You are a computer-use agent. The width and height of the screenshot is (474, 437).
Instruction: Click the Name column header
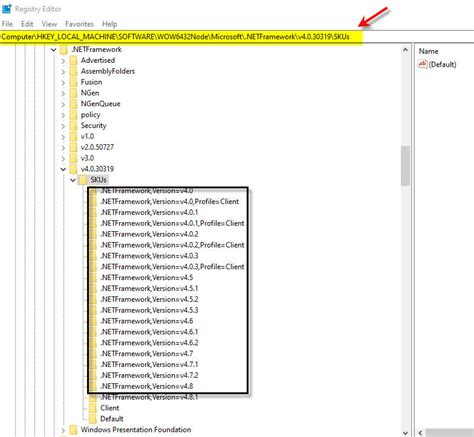pyautogui.click(x=429, y=51)
